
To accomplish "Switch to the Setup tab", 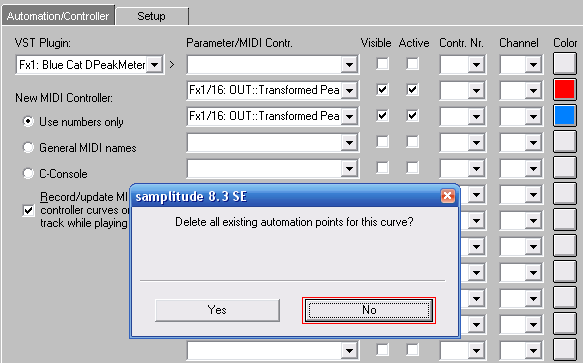I will tap(152, 16).
